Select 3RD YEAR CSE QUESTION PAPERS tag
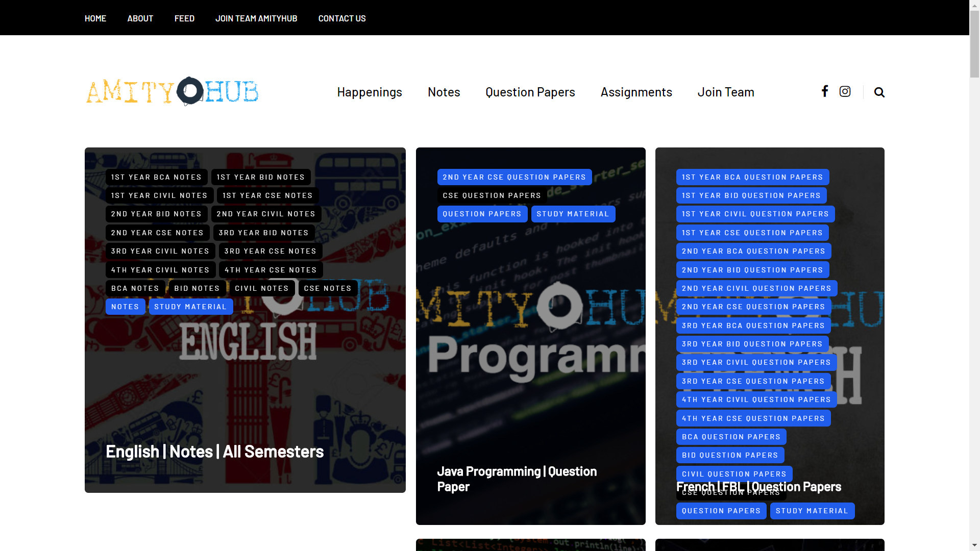This screenshot has width=980, height=551. (753, 381)
